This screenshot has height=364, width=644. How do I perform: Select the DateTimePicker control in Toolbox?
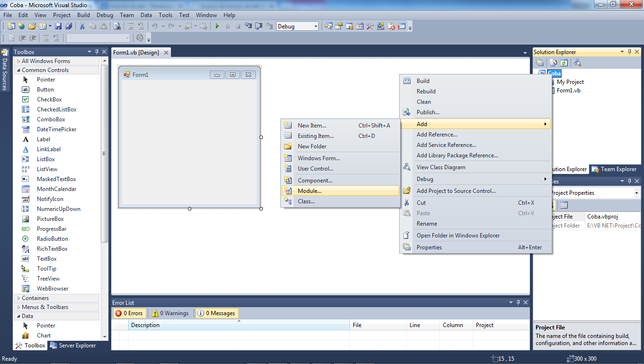click(57, 129)
